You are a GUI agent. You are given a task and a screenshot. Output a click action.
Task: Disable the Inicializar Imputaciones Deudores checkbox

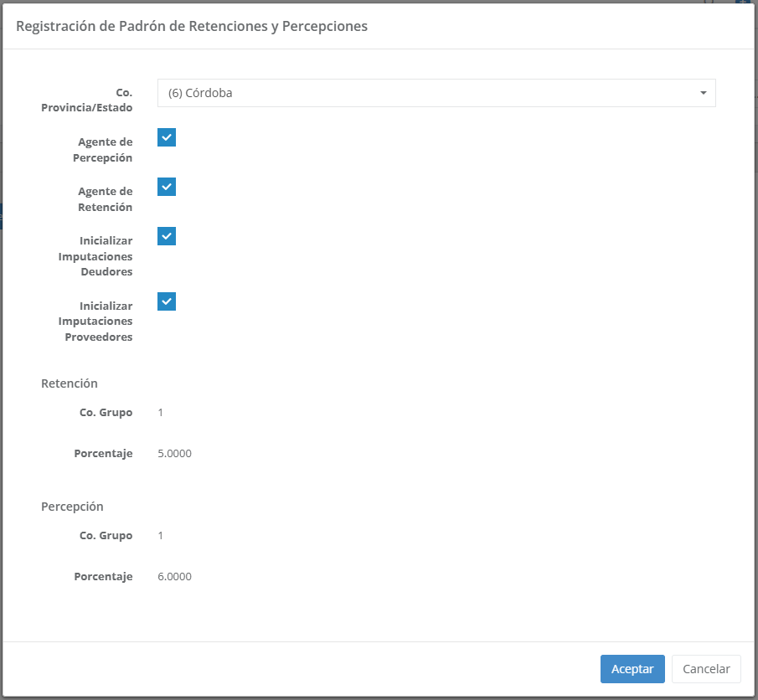[167, 236]
